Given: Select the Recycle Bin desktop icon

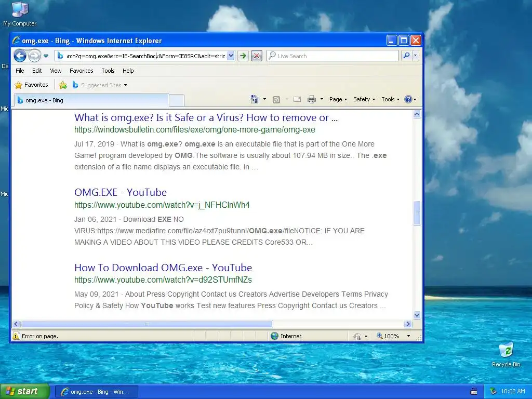Looking at the screenshot, I should [x=506, y=355].
